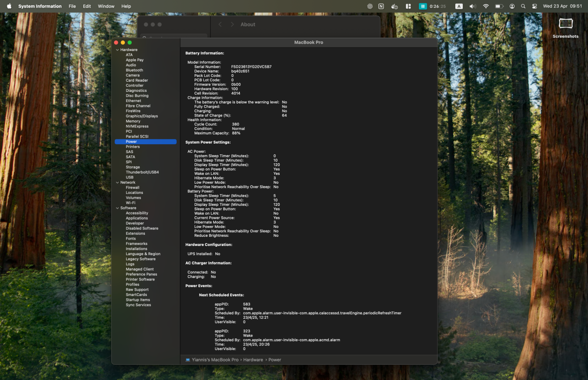
Task: Click the Notion icon in menu bar
Action: coord(381,6)
